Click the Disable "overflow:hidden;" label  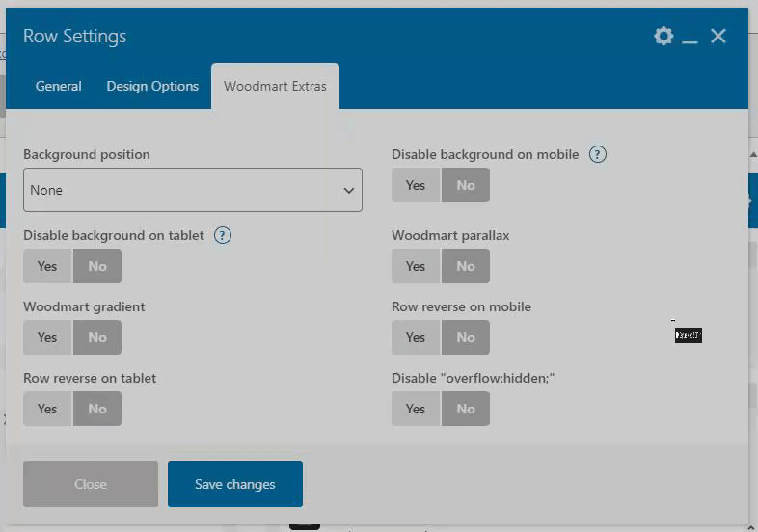[474, 379]
